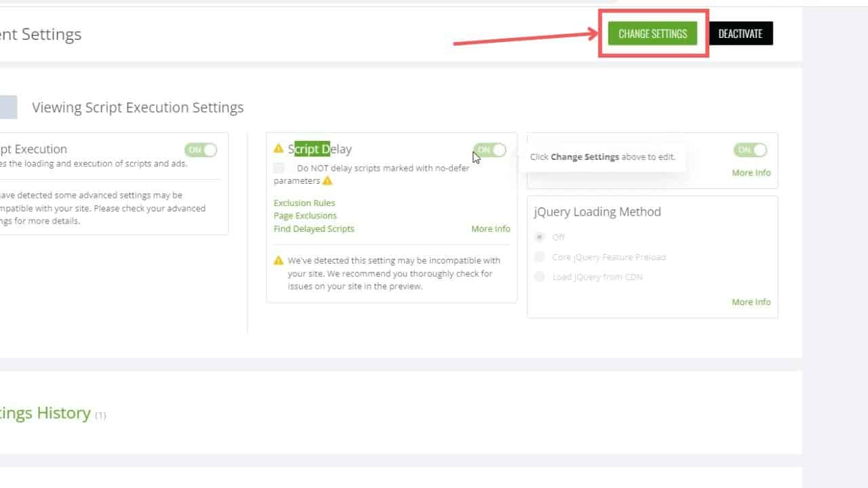Toggle the Script Delay ON switch

click(490, 150)
